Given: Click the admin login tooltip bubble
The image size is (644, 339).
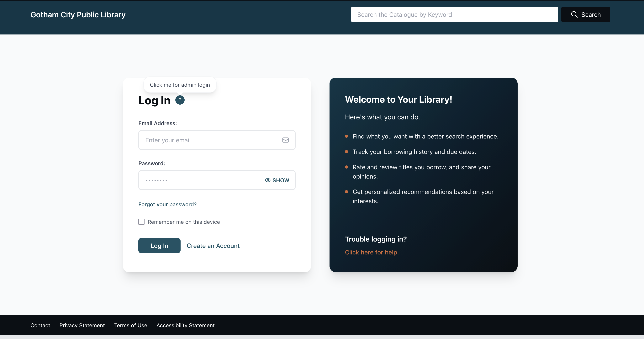Looking at the screenshot, I should point(180,85).
